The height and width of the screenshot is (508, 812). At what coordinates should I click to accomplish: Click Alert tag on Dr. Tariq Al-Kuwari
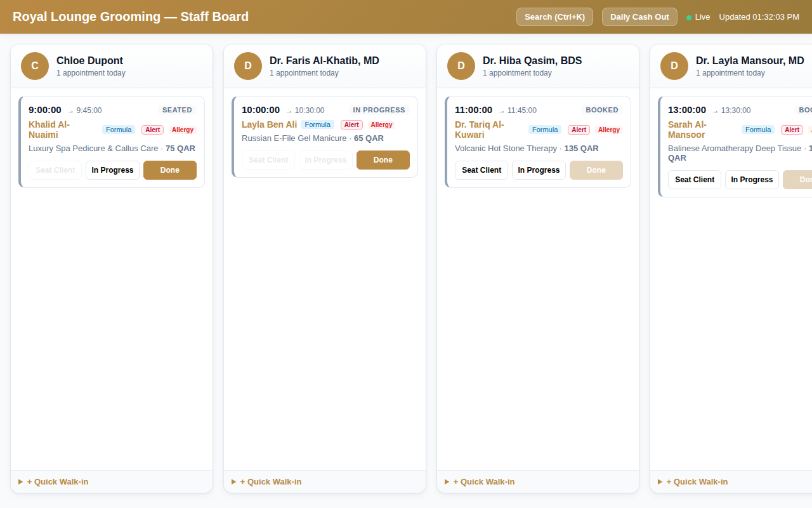click(x=579, y=130)
